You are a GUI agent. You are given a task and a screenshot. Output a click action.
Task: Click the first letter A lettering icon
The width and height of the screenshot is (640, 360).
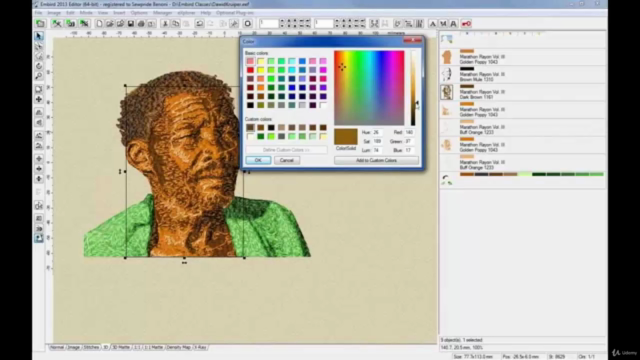(433, 24)
